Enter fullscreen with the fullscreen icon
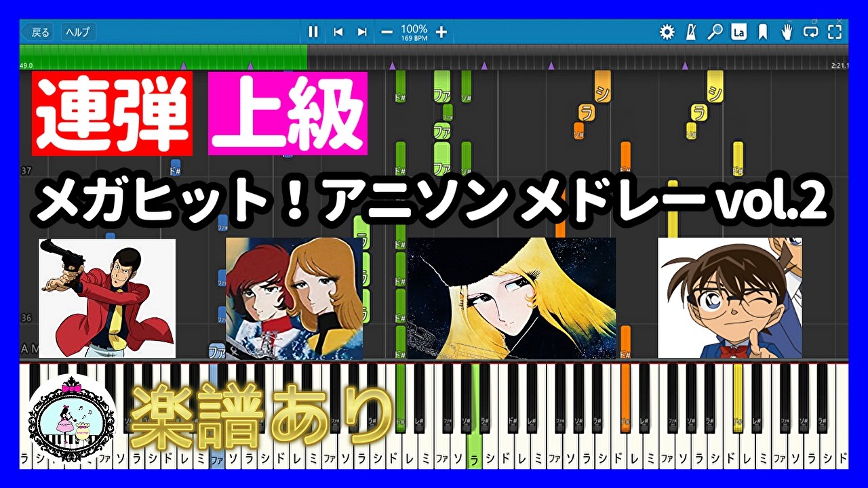Image resolution: width=868 pixels, height=488 pixels. (835, 32)
